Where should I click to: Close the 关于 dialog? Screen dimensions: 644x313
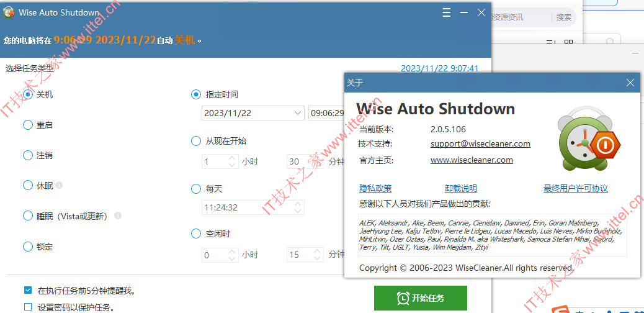(630, 83)
